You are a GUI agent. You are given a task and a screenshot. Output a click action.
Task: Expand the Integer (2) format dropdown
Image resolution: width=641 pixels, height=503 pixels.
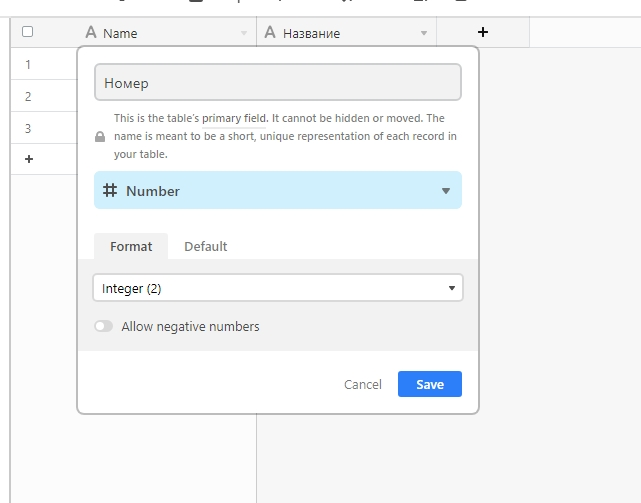[278, 288]
